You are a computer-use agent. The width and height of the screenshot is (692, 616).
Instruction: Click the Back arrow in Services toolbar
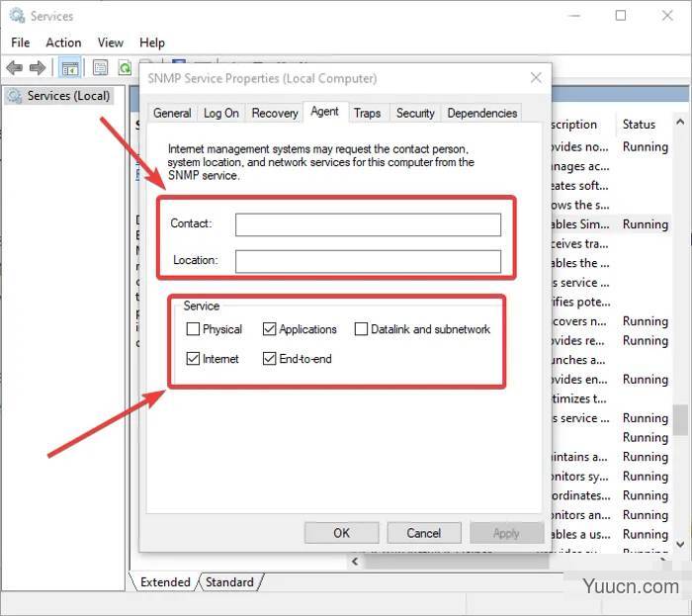(15, 68)
